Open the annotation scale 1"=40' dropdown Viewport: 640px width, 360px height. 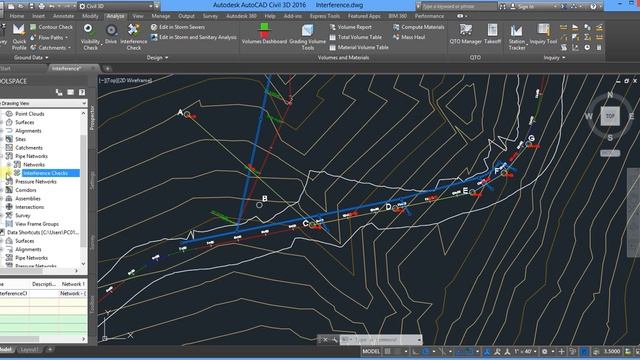coord(525,351)
